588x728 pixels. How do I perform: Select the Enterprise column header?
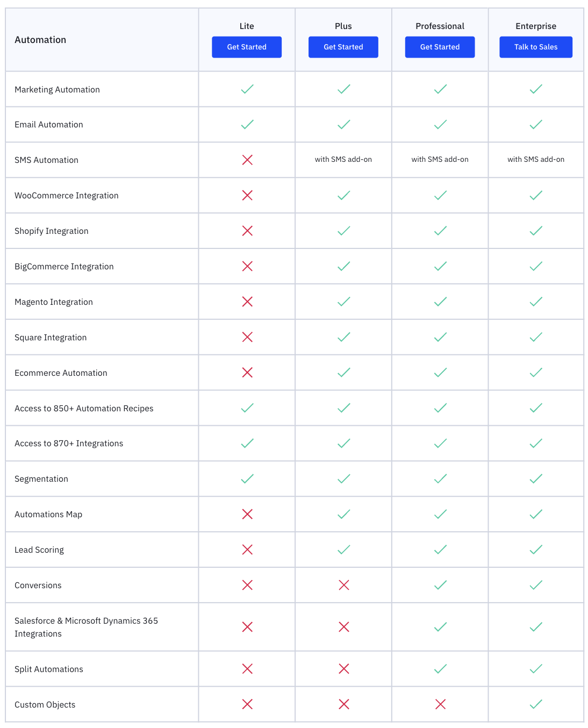click(535, 26)
